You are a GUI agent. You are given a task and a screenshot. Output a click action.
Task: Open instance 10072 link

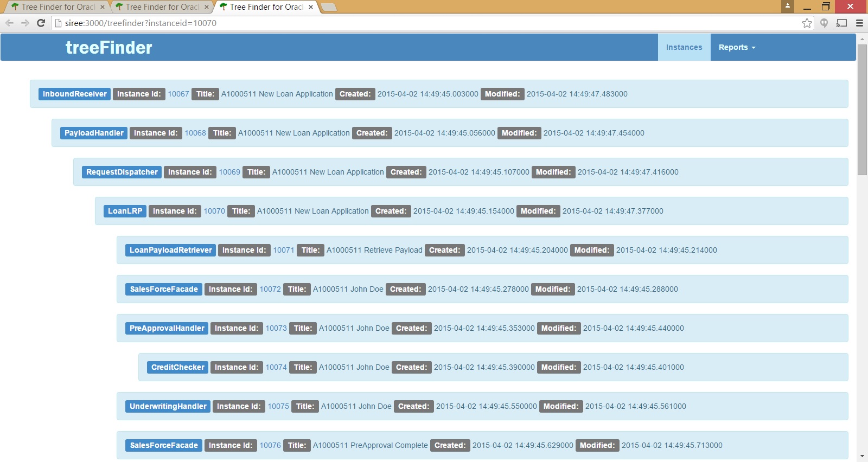pos(270,289)
